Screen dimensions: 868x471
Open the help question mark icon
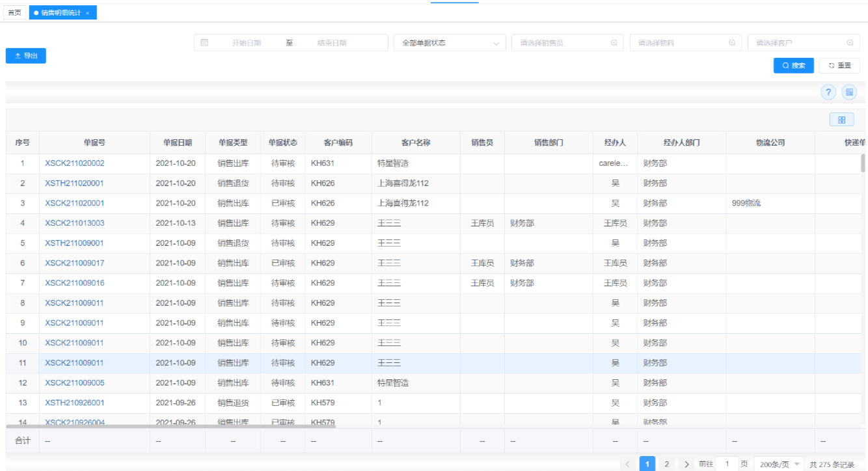pyautogui.click(x=828, y=92)
